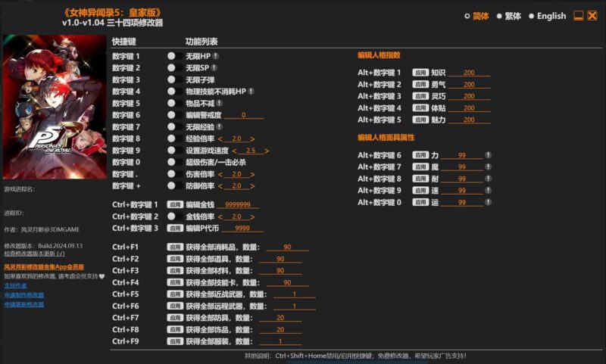Enable 无限经验 toggle
The image size is (606, 364).
(175, 126)
